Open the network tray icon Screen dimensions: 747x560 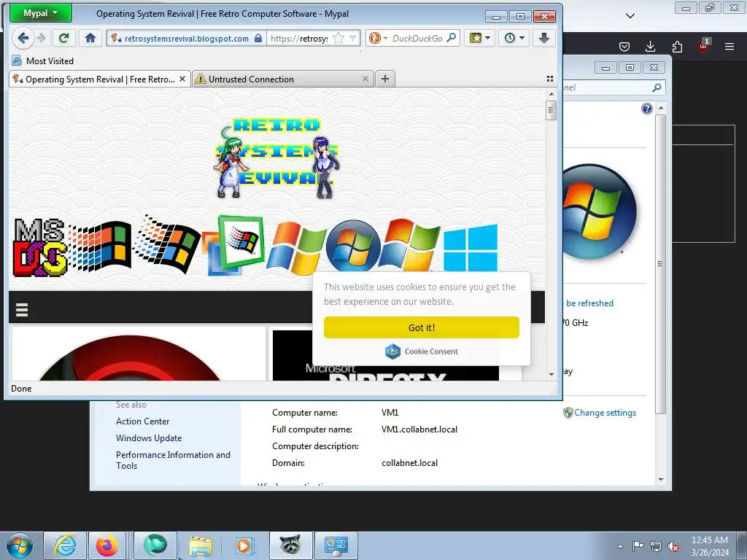click(x=656, y=546)
